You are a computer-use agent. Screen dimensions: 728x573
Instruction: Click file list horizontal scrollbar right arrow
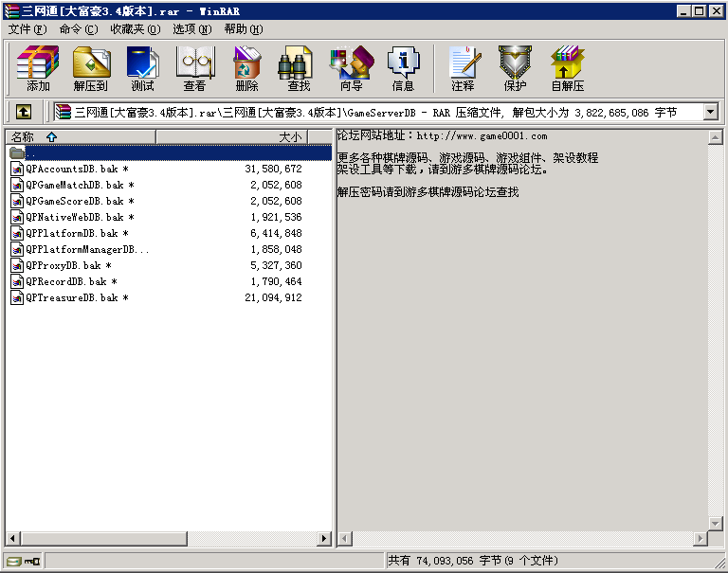point(324,538)
